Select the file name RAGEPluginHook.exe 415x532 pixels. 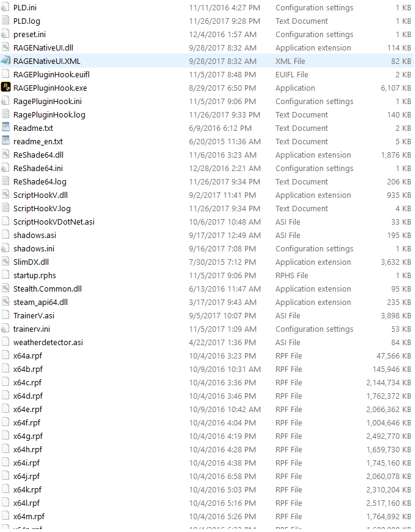[50, 88]
